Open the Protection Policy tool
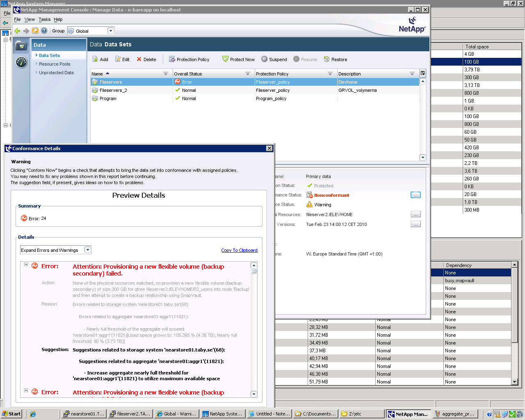The image size is (525, 420). [172, 59]
